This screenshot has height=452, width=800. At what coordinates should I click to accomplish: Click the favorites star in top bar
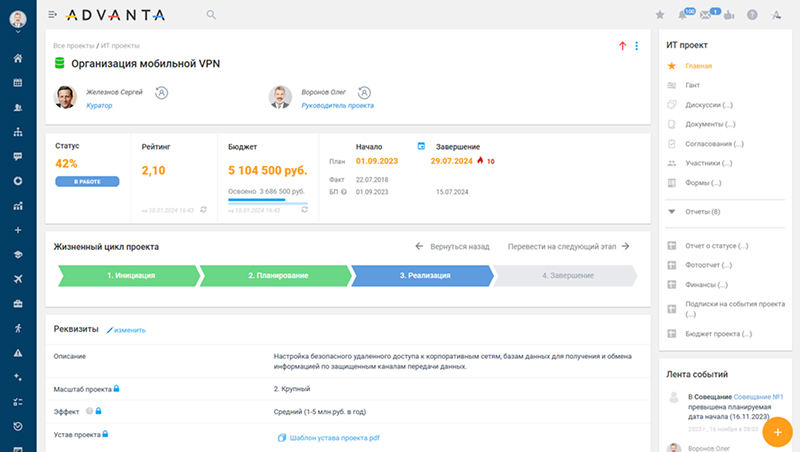coord(659,15)
